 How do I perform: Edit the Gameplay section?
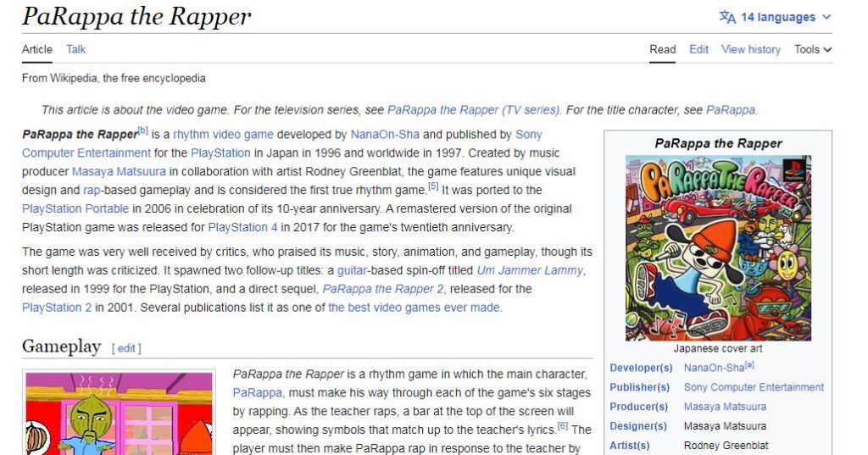pyautogui.click(x=125, y=348)
